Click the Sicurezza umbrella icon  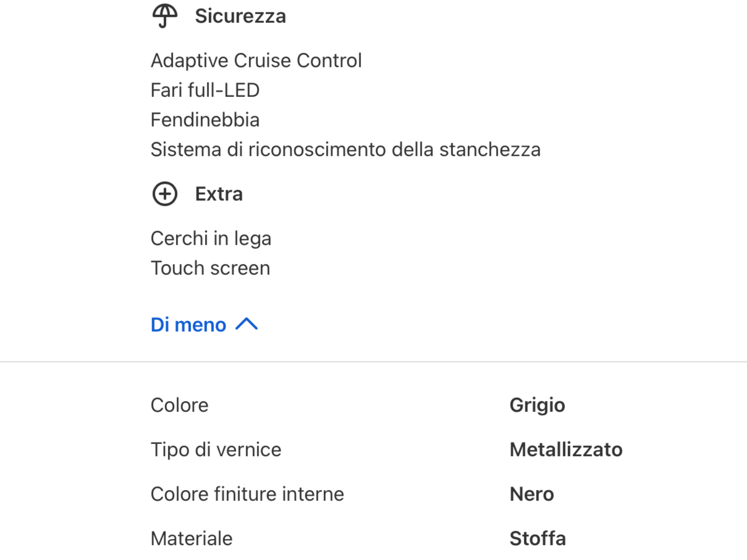point(165,16)
